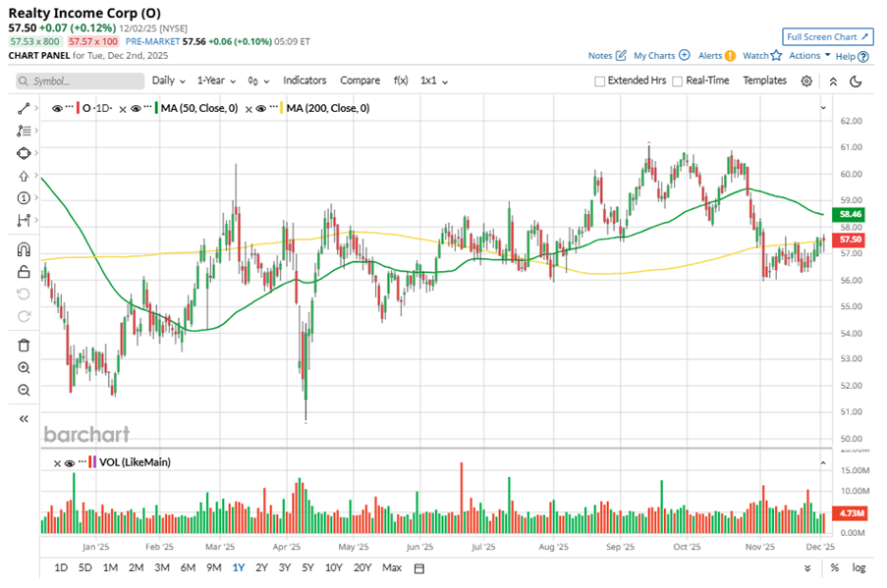Open the Daily frequency dropdown
The width and height of the screenshot is (887, 588).
169,80
